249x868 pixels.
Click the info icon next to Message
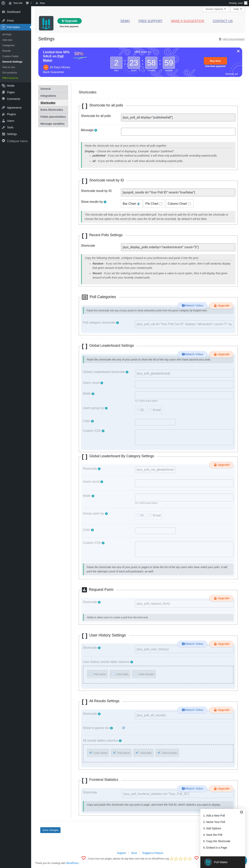[96, 130]
